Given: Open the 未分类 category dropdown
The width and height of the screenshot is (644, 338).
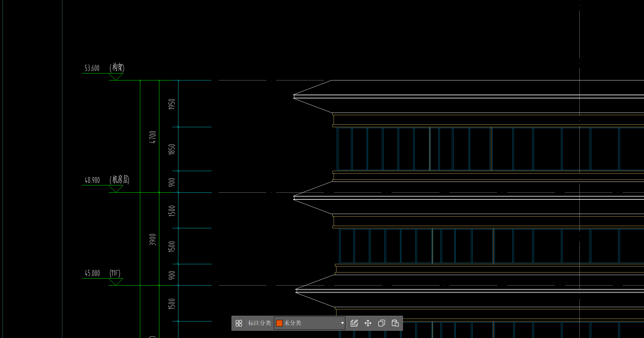Looking at the screenshot, I should 309,323.
